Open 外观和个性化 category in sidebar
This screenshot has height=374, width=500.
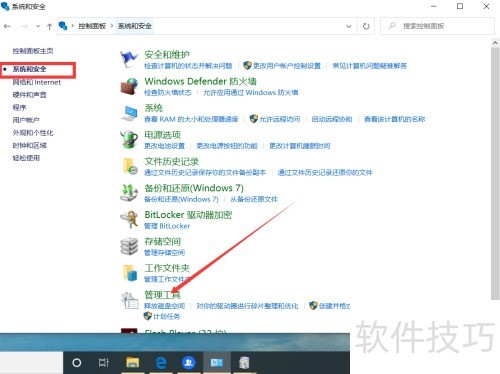tap(33, 133)
